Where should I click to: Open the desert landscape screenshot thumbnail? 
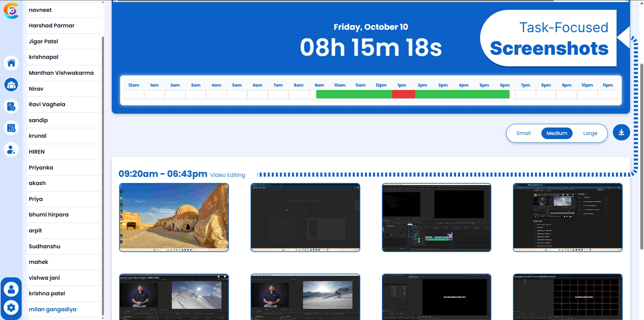[174, 218]
